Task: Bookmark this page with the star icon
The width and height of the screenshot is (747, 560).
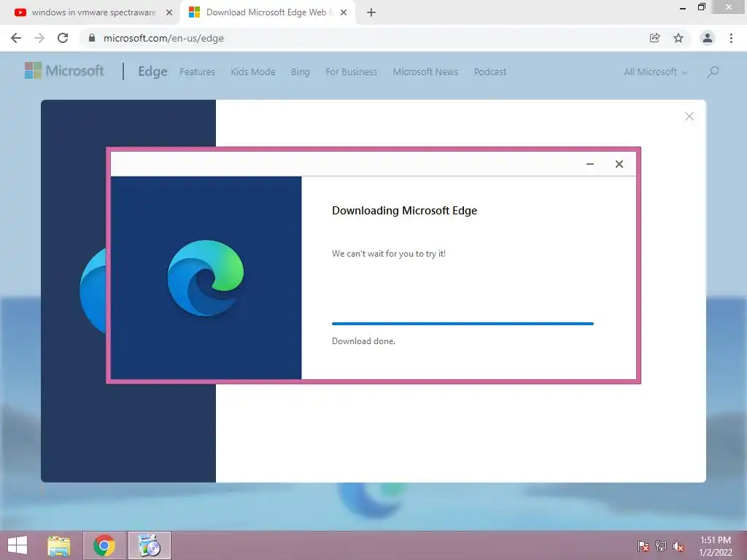Action: tap(678, 38)
